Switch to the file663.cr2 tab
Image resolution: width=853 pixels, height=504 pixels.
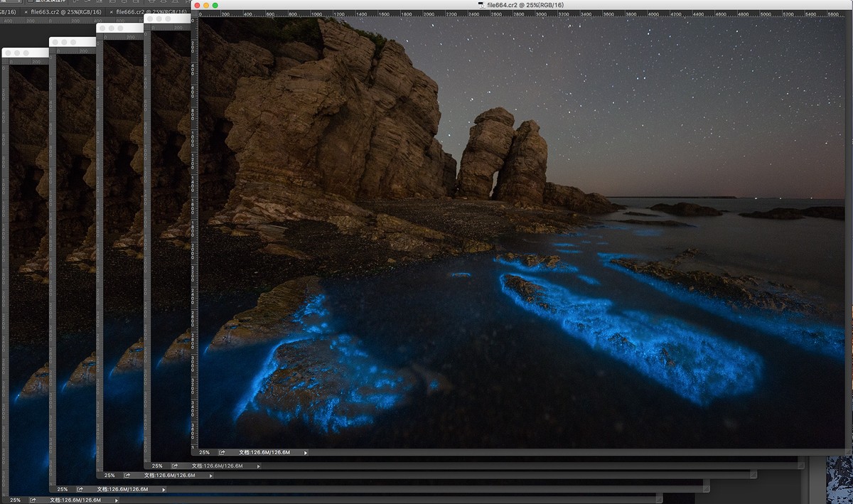click(65, 12)
